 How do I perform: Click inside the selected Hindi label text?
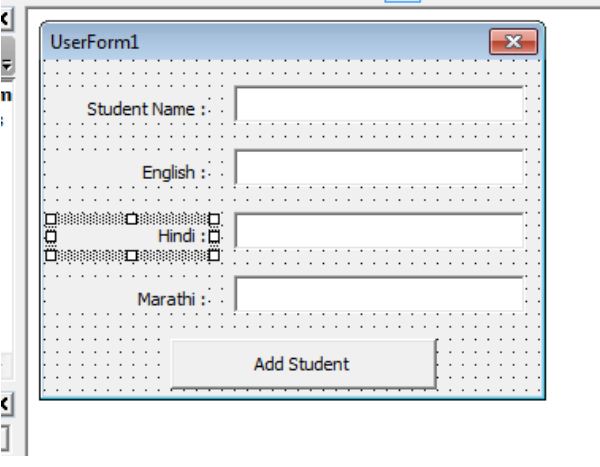[178, 236]
